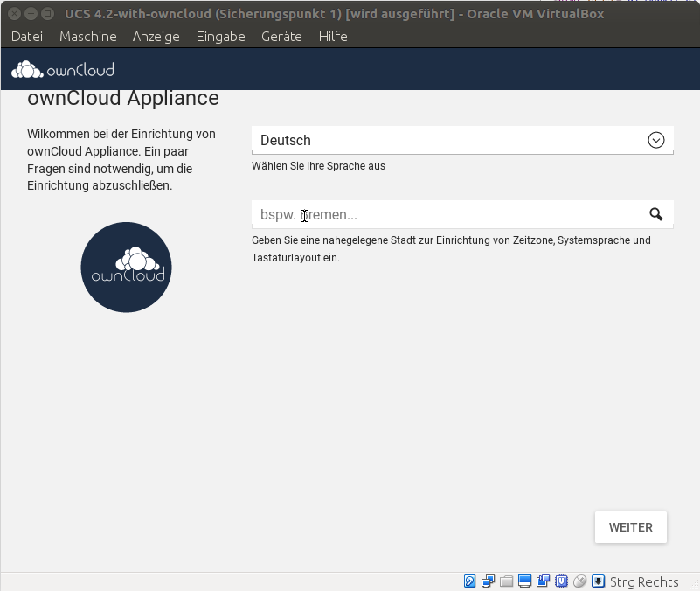Click the ownCloud logo in the header bar
The image size is (700, 591).
tap(63, 70)
